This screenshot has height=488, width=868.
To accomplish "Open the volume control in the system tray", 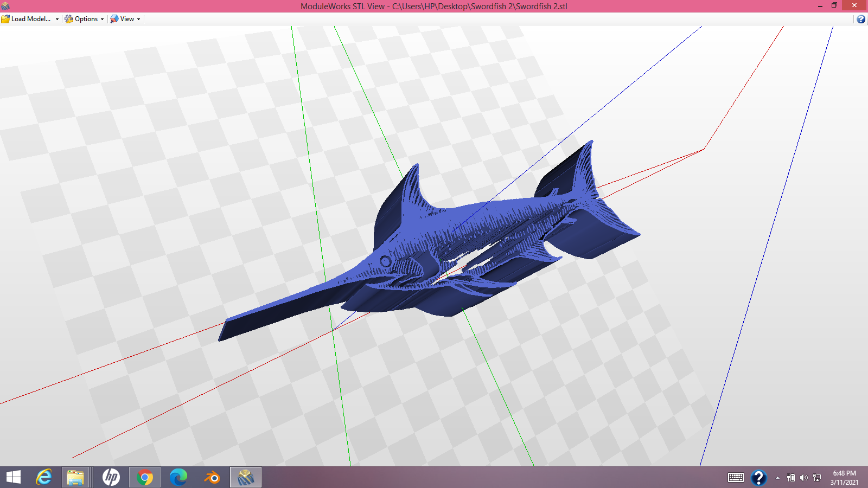I will click(x=805, y=478).
